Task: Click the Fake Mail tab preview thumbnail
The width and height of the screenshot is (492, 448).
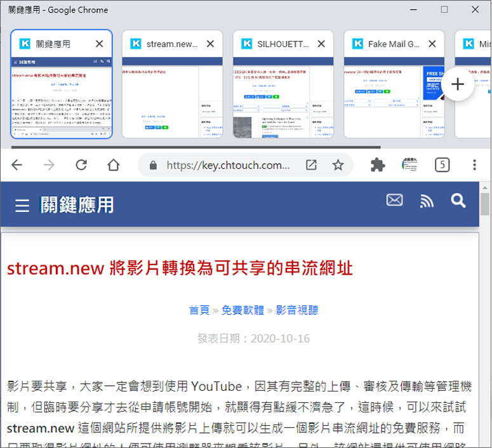Action: 394,97
